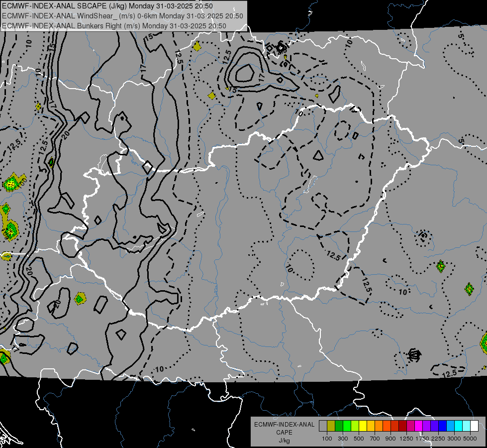This screenshot has width=487, height=448.
Task: Select the gray swatch in CAPE legend
Action: (x=323, y=426)
